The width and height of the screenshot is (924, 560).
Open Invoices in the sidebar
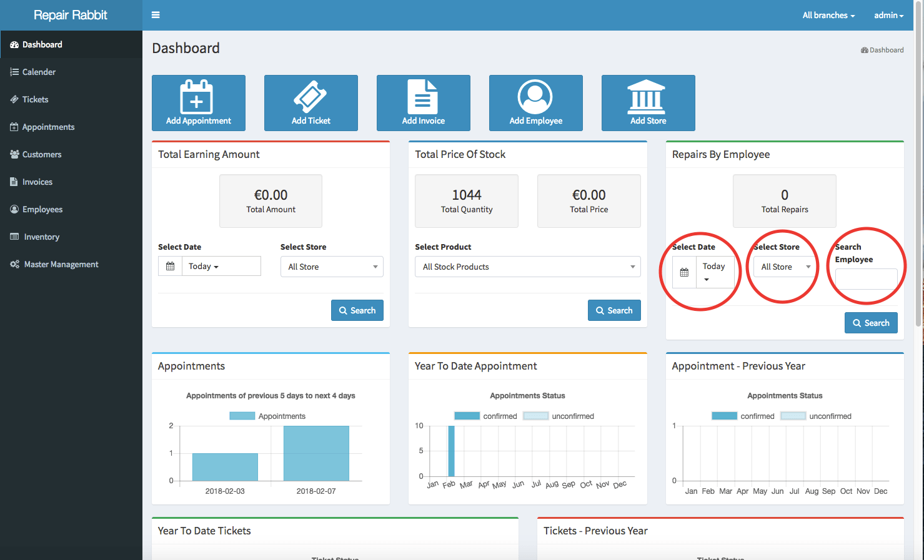coord(71,182)
